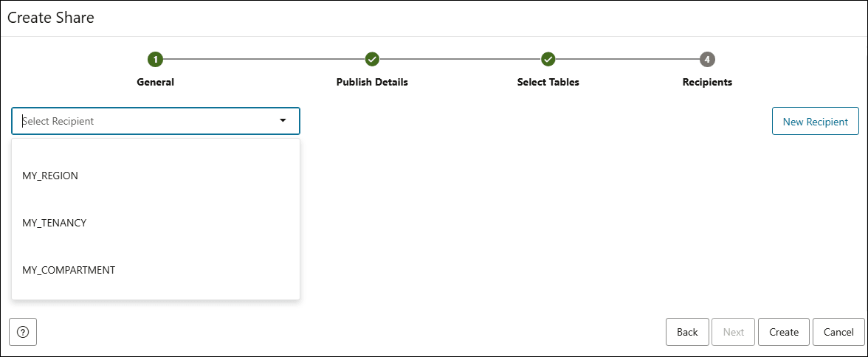Cancel the Create Share dialog
The image size is (868, 357).
[838, 332]
